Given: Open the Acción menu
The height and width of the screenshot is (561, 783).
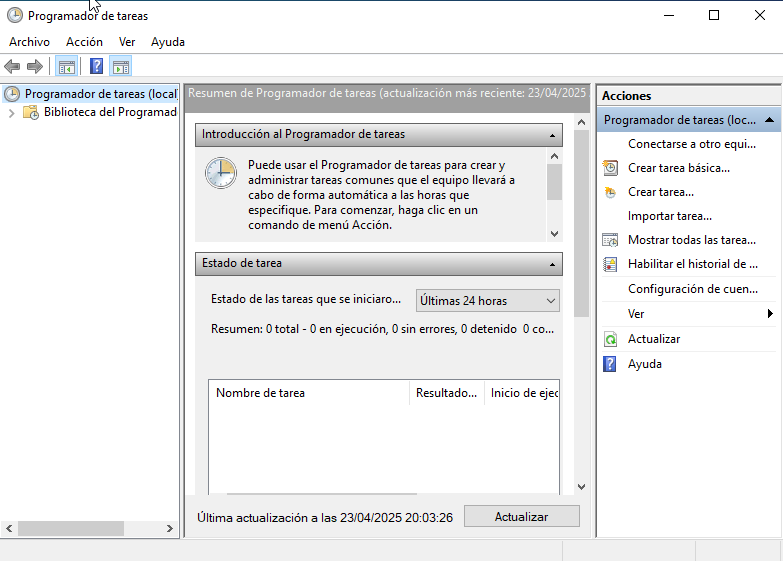Looking at the screenshot, I should (x=84, y=42).
